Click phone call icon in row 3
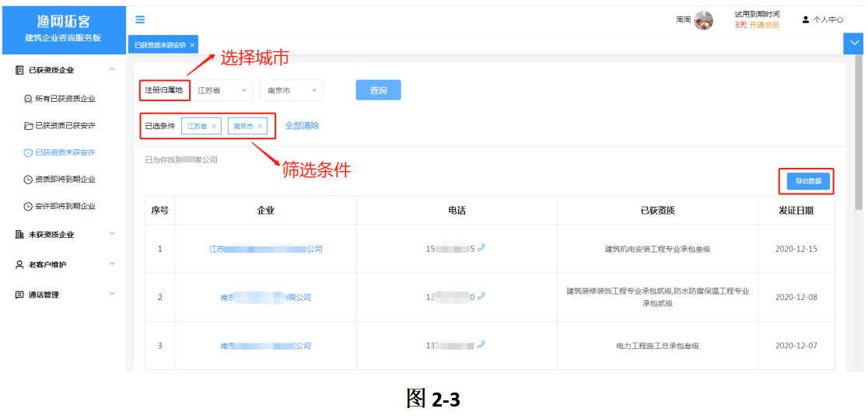Image resolution: width=868 pixels, height=419 pixels. click(x=481, y=344)
